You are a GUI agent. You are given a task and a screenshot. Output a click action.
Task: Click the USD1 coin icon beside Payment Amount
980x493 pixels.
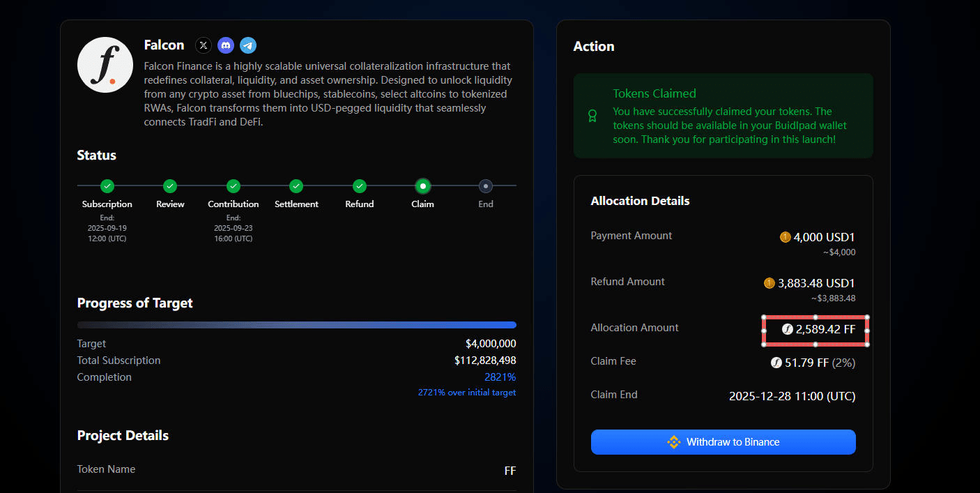click(786, 237)
